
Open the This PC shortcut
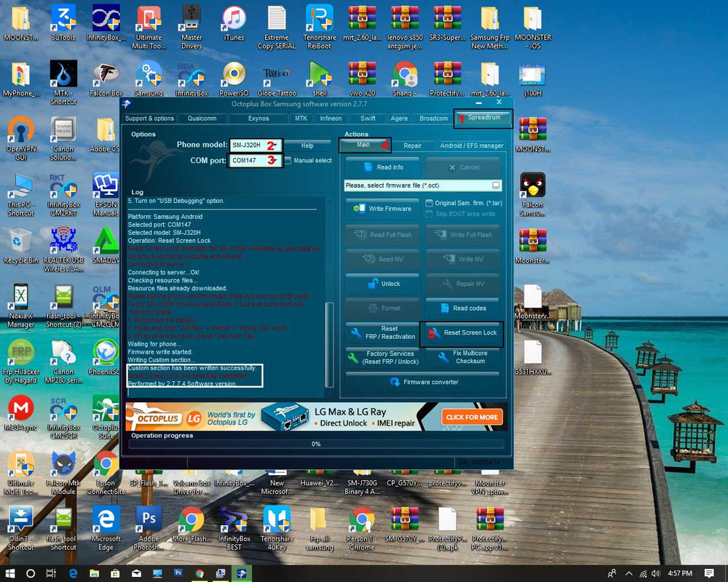[x=20, y=195]
